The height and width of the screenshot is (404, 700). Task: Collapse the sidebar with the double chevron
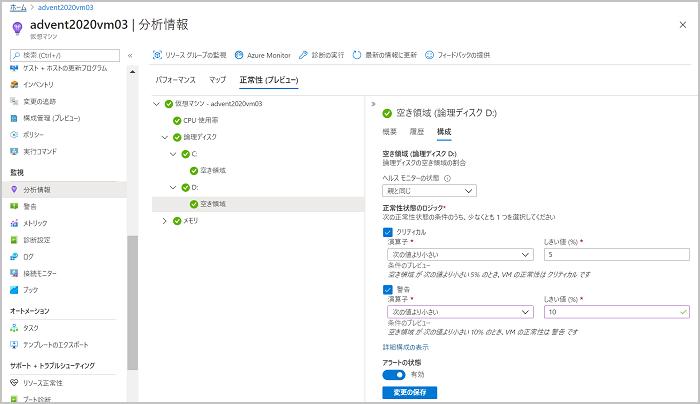tap(130, 55)
